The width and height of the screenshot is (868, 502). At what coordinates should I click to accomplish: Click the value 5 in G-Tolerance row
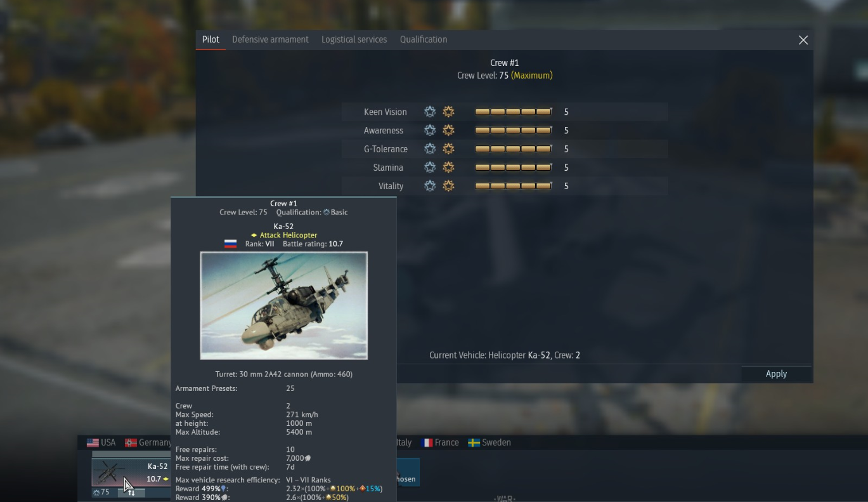click(x=566, y=149)
